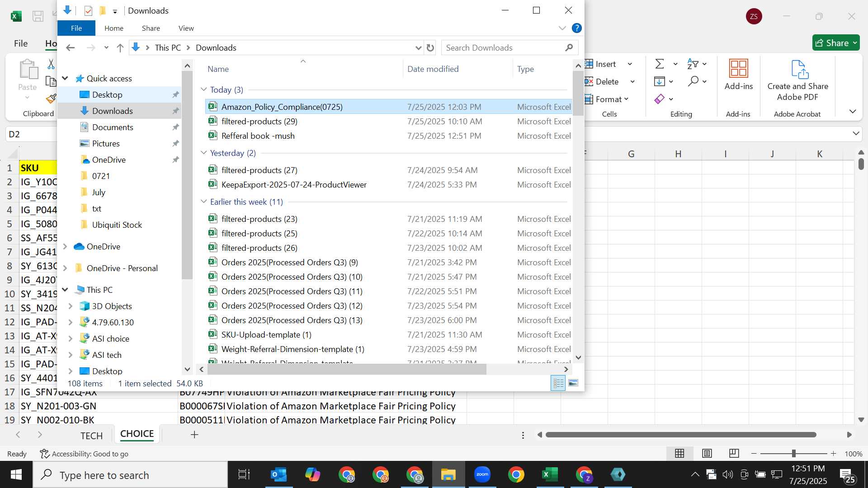Switch to details view layout icon

click(558, 383)
